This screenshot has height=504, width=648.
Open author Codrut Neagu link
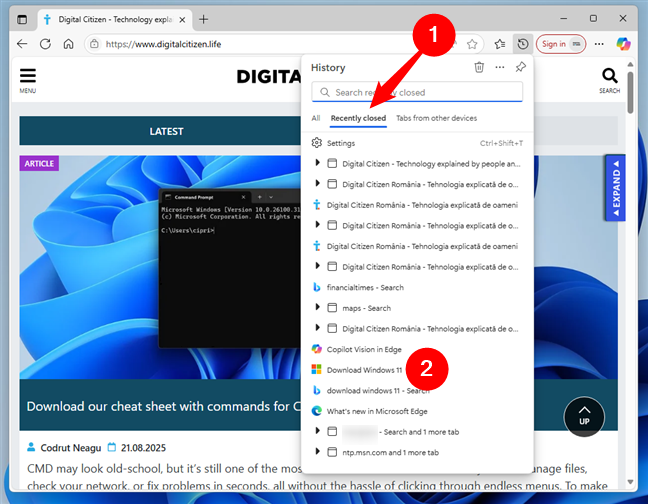tap(71, 448)
